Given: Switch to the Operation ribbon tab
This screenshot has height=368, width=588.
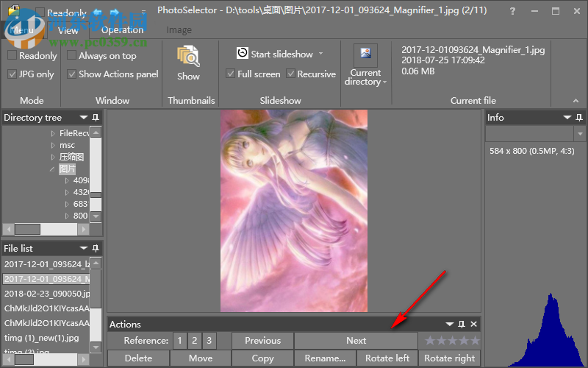Looking at the screenshot, I should click(x=122, y=30).
